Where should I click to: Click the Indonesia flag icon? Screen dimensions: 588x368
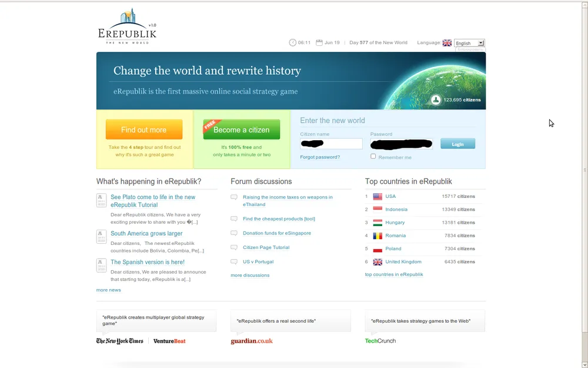pyautogui.click(x=377, y=210)
